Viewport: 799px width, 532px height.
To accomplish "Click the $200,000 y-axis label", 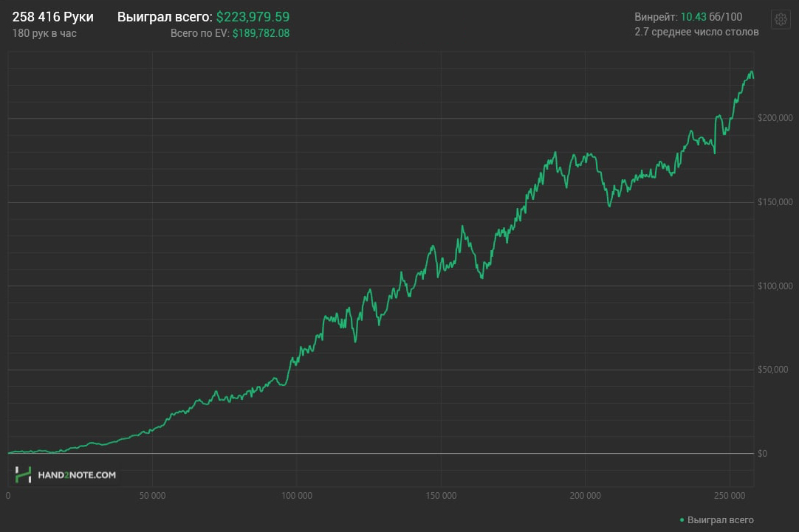I will click(x=775, y=118).
